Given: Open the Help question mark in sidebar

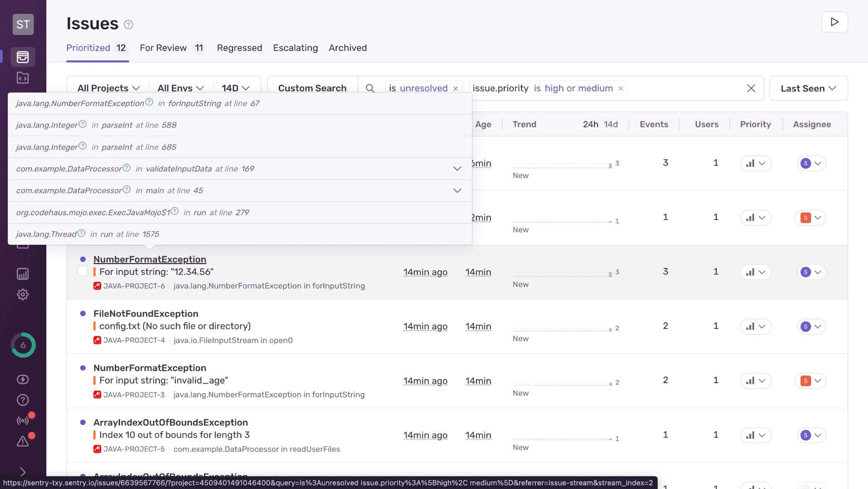Looking at the screenshot, I should click(x=23, y=400).
